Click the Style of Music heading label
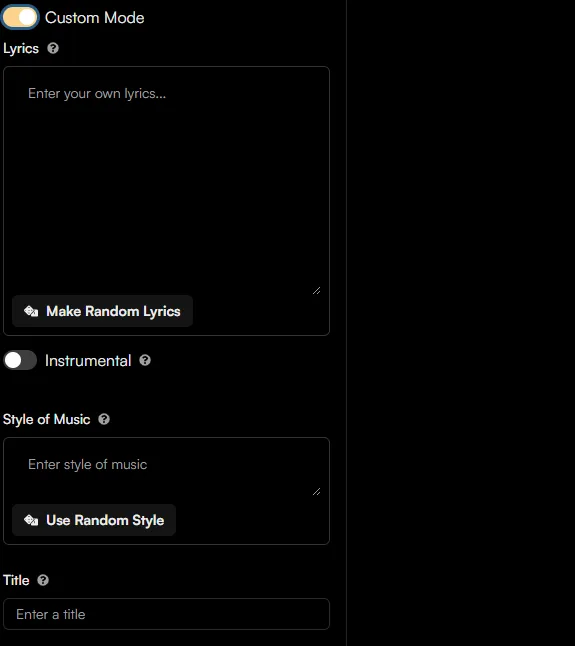This screenshot has width=575, height=646. click(x=47, y=419)
